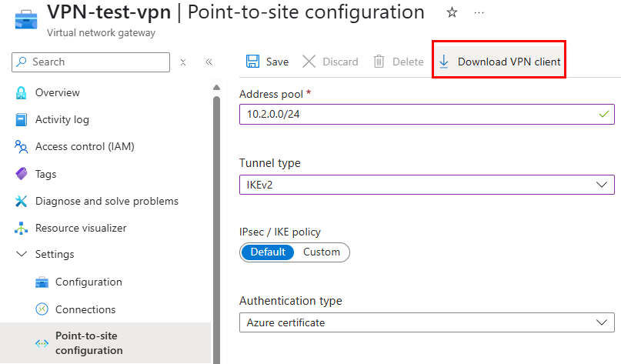This screenshot has height=364, width=621.
Task: Click the 'Address pool' field label
Action: tap(271, 94)
